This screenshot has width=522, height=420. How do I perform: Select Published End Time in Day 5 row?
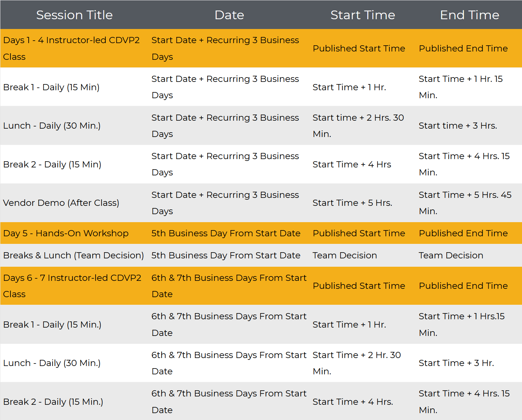463,233
